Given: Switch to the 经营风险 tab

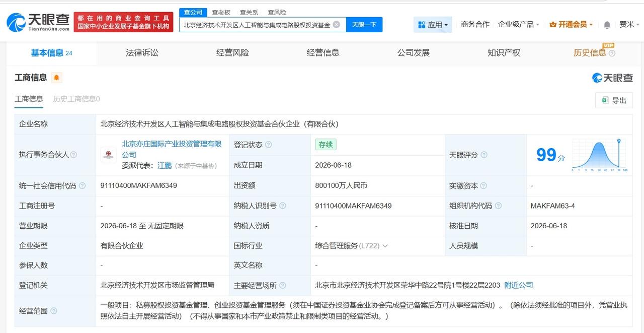Looking at the screenshot, I should (232, 53).
